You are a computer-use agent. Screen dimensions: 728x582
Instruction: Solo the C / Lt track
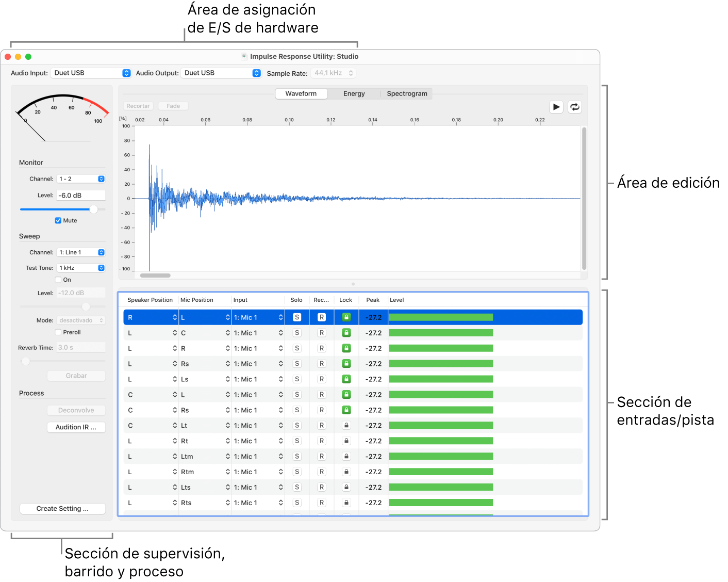click(297, 426)
